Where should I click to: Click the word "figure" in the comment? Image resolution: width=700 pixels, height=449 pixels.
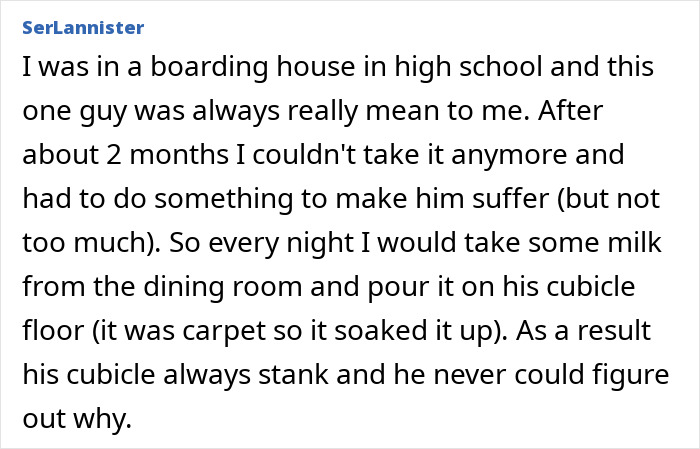pos(564,374)
